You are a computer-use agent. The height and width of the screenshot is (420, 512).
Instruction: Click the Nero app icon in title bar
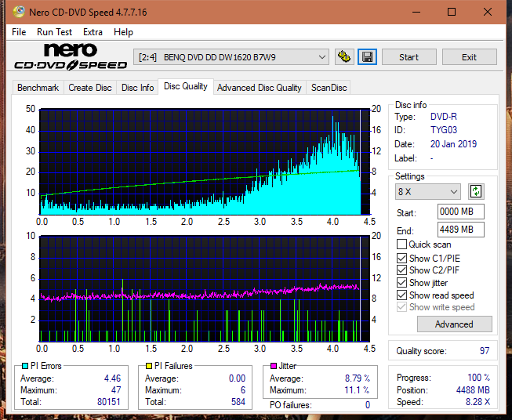click(19, 12)
